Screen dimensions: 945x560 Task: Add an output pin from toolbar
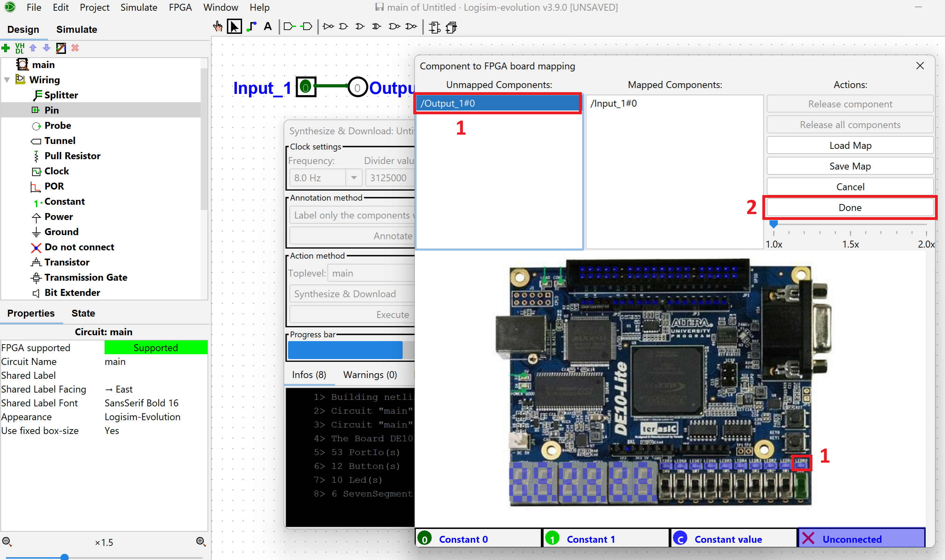click(306, 27)
